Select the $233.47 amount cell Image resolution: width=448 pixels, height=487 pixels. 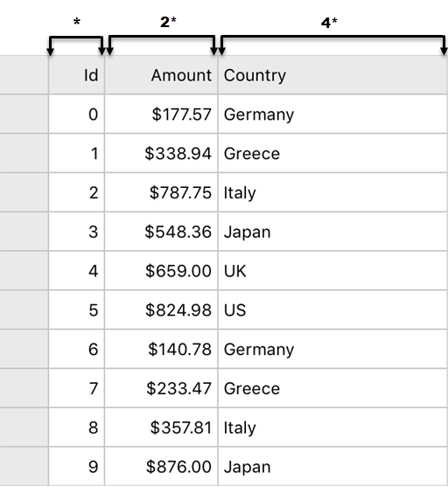tap(161, 388)
